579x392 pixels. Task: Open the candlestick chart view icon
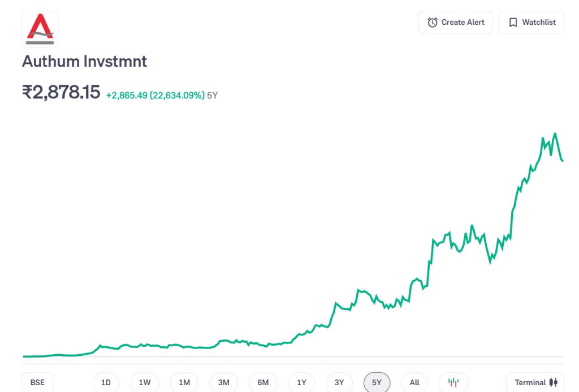click(x=453, y=382)
